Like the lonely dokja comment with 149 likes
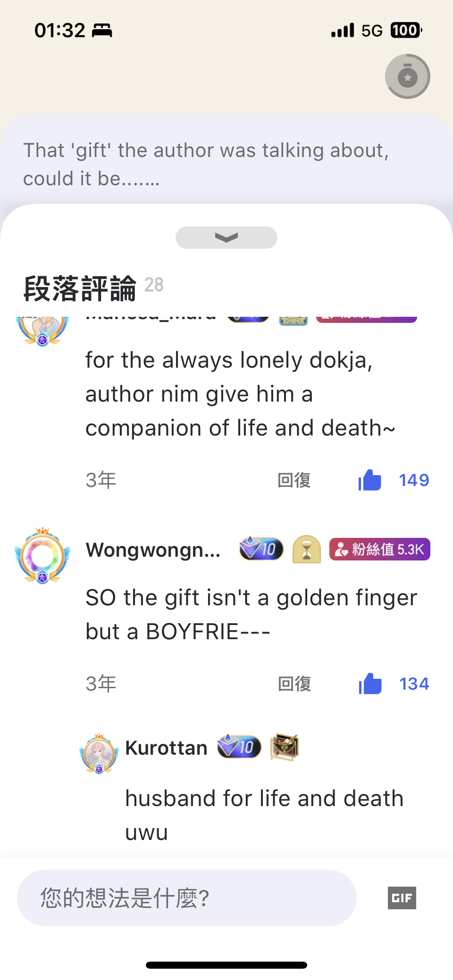453x980 pixels. pyautogui.click(x=370, y=480)
